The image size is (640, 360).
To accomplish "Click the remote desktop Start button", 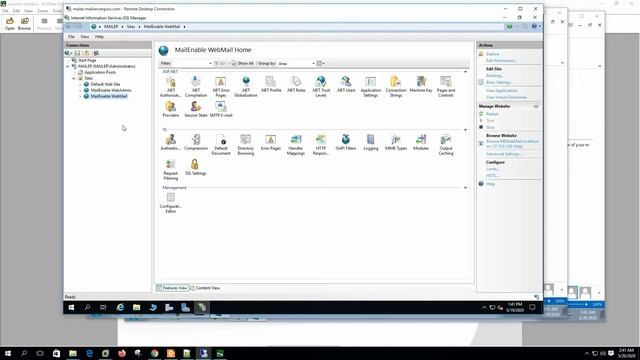I will pyautogui.click(x=71, y=307).
